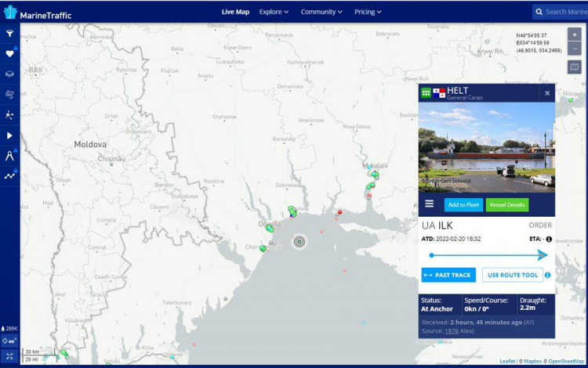The height and width of the screenshot is (368, 588).
Task: Switch the map type using map icon
Action: pos(574,67)
